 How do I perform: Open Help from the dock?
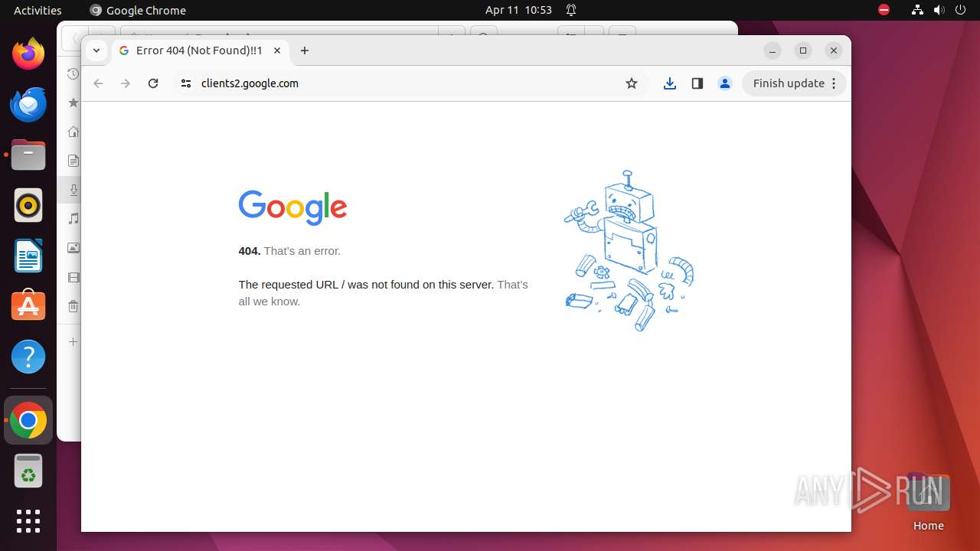pyautogui.click(x=28, y=357)
